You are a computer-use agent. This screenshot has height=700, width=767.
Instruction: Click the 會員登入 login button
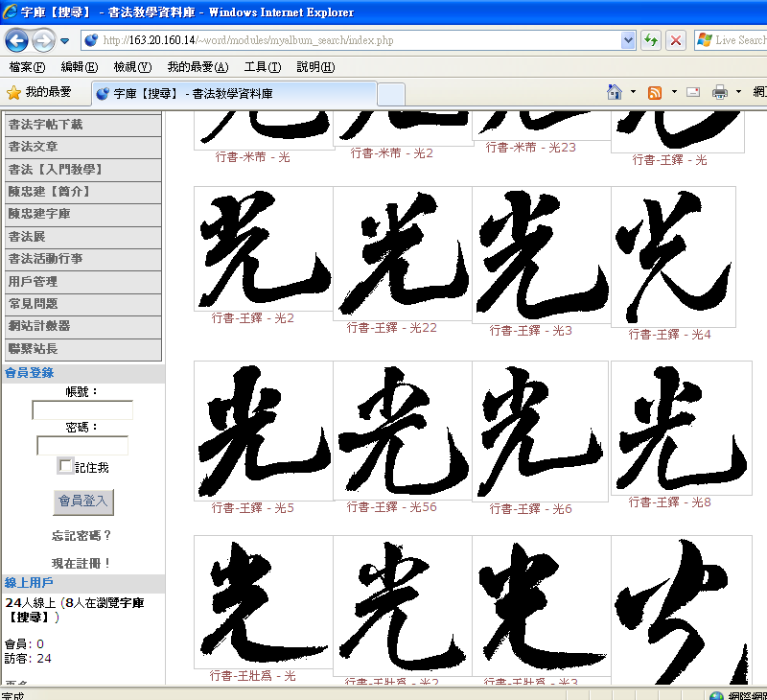click(x=83, y=502)
